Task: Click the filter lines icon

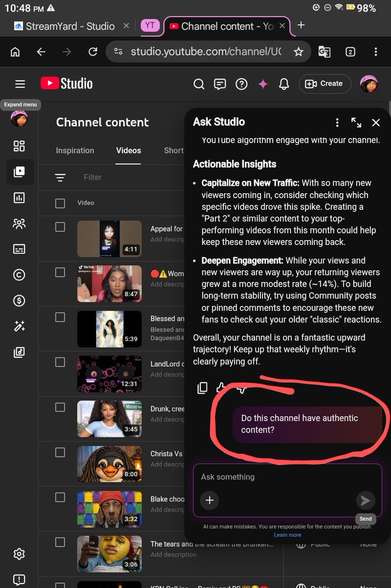Action: [60, 177]
